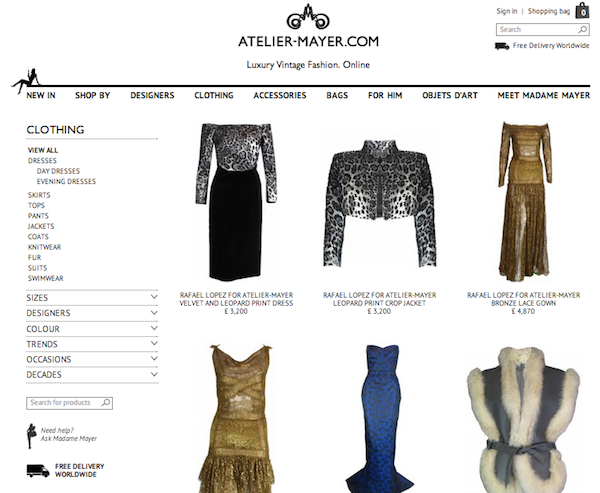Screen dimensions: 600x493
Task: Click the sidebar product search magnifier icon
Action: pyautogui.click(x=106, y=403)
